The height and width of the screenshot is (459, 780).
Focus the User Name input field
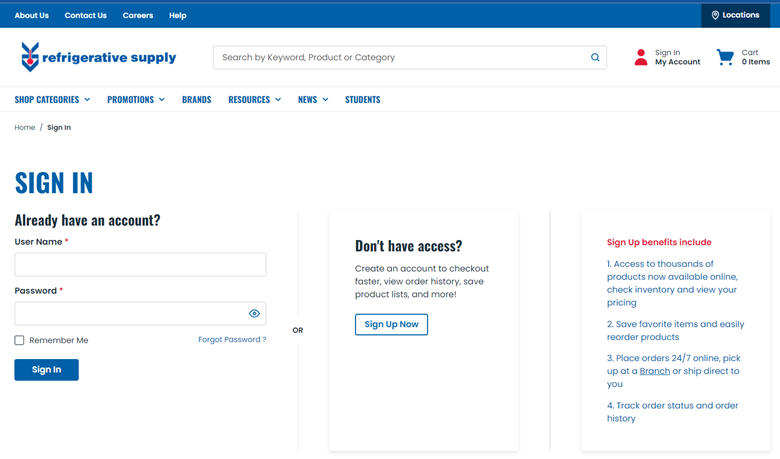pyautogui.click(x=140, y=265)
